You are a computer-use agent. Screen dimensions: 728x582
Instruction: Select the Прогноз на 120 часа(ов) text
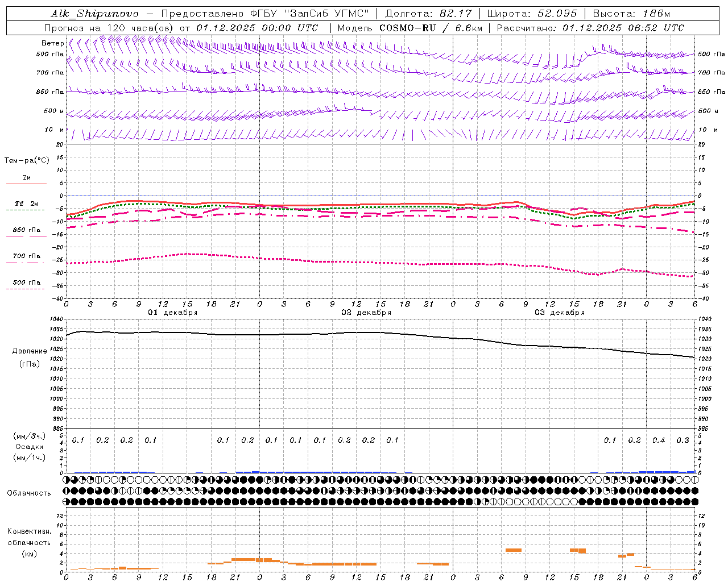click(x=109, y=28)
